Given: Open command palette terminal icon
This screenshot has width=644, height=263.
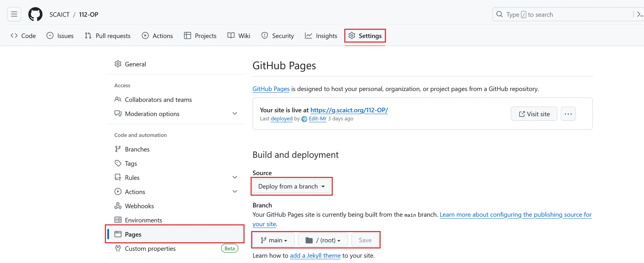Looking at the screenshot, I should point(639,14).
